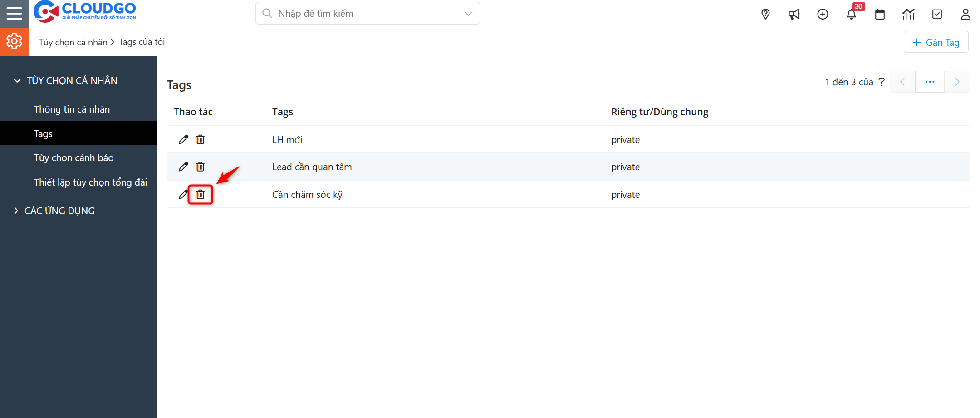Image resolution: width=980 pixels, height=418 pixels.
Task: Click the quick create plus icon
Action: point(823,14)
